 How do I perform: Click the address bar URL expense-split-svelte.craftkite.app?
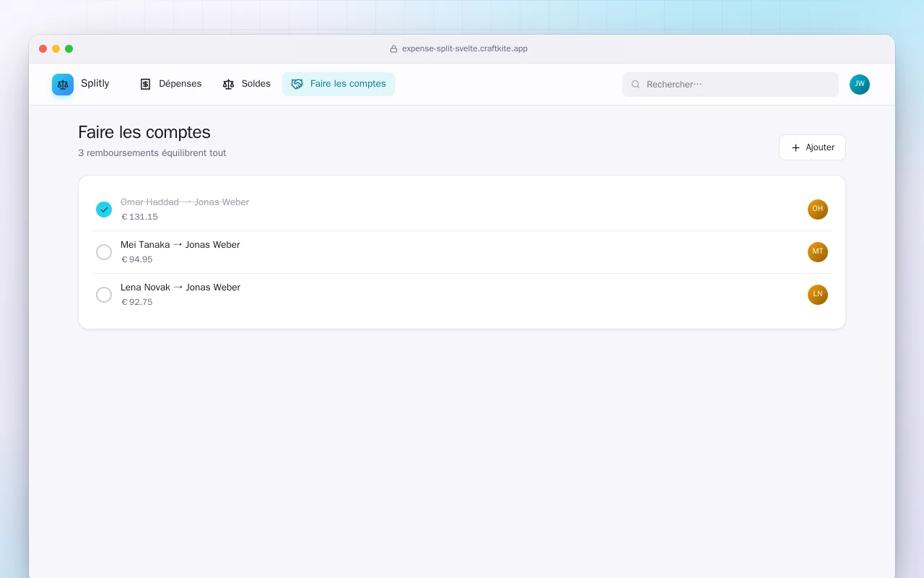click(x=465, y=49)
